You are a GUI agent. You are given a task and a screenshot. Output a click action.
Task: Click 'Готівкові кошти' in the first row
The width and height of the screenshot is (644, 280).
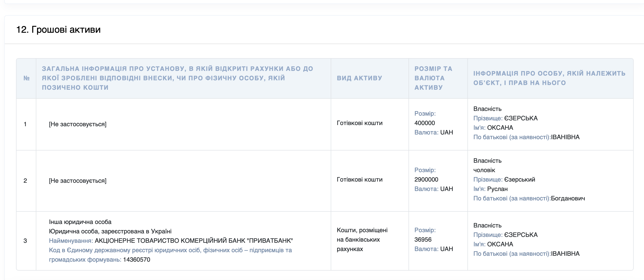359,123
